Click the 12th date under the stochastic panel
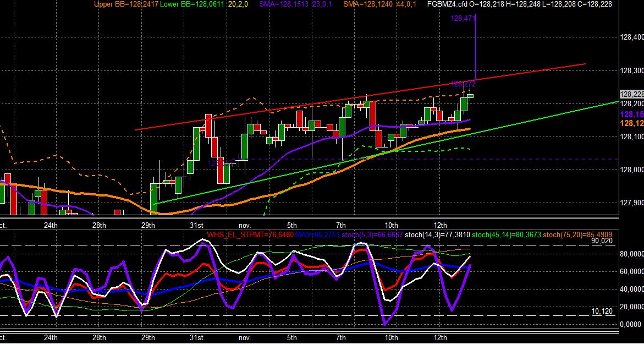Image resolution: width=644 pixels, height=344 pixels. [441, 337]
